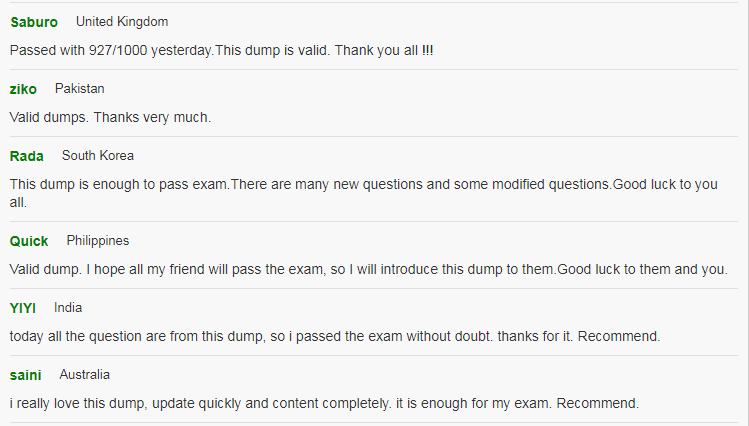Image resolution: width=749 pixels, height=426 pixels.
Task: Open the reviewer name Rada
Action: [27, 156]
